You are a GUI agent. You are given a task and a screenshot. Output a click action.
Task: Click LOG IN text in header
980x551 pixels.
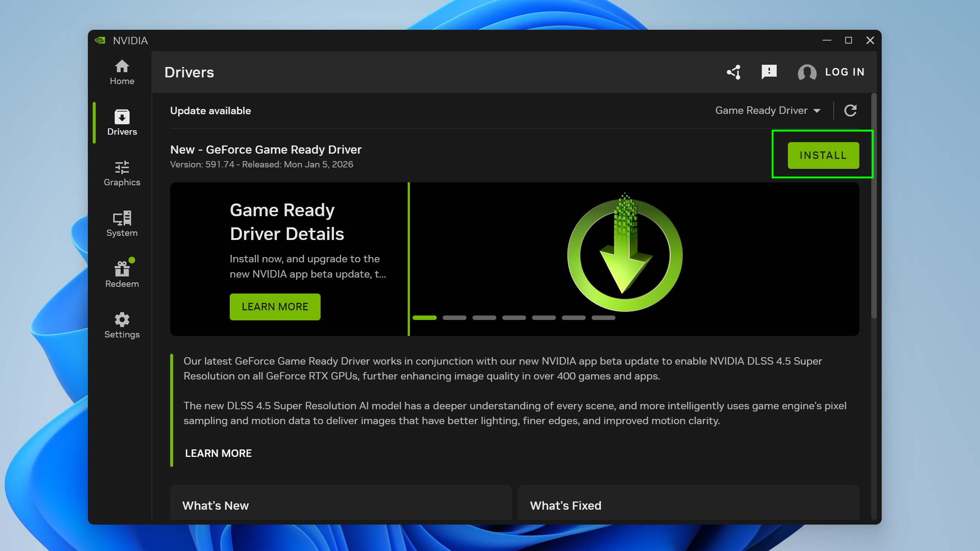click(844, 72)
